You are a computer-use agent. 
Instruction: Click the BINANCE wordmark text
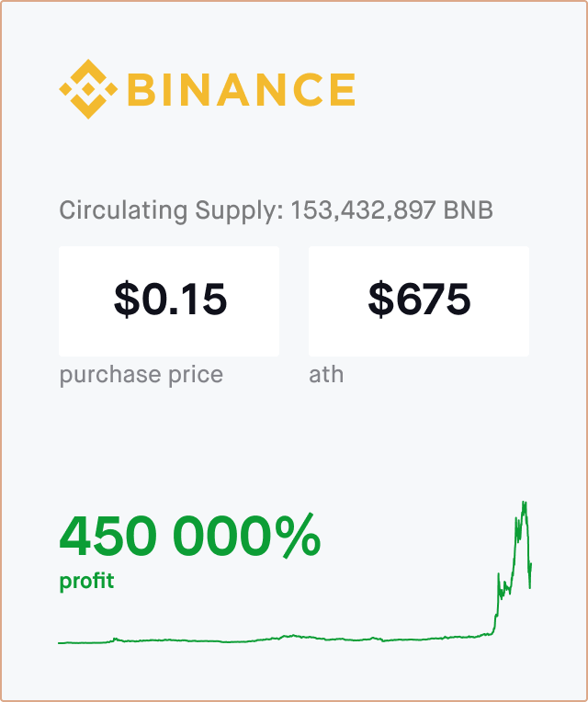[242, 90]
